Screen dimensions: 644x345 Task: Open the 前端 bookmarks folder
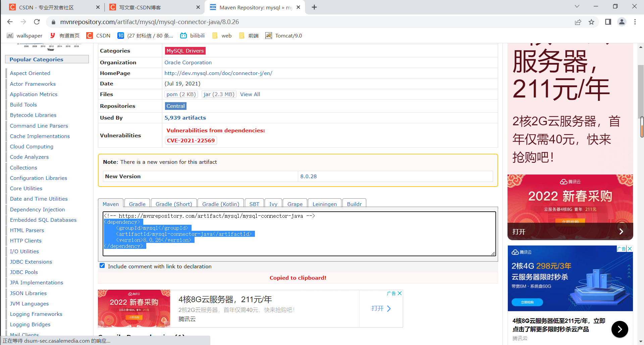coord(249,36)
